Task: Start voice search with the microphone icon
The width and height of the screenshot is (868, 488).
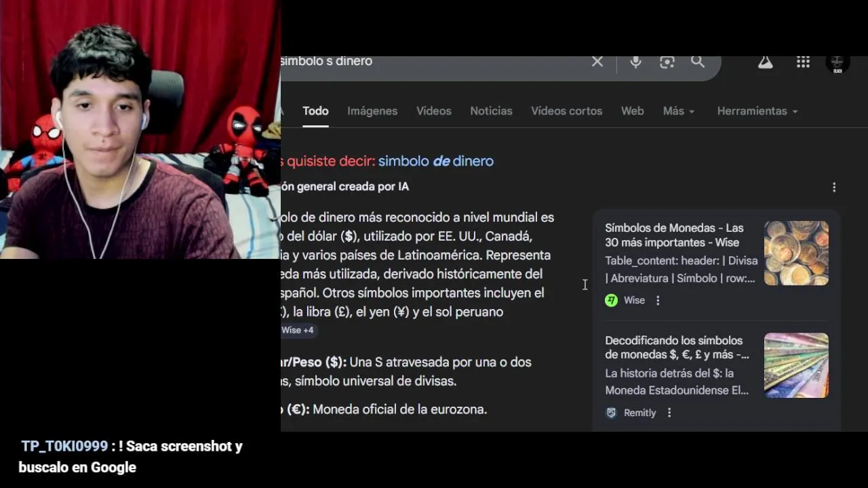Action: (x=635, y=62)
